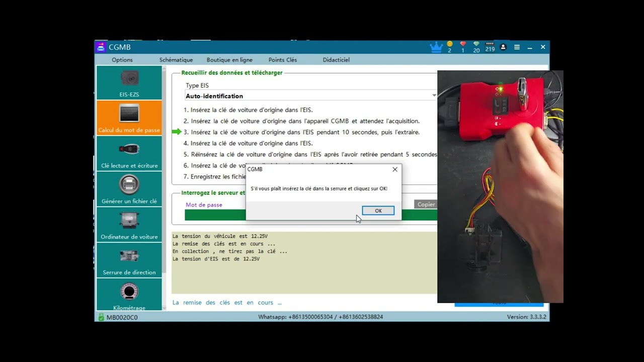Open the hamburger menu in title bar
The height and width of the screenshot is (362, 644).
[x=517, y=47]
